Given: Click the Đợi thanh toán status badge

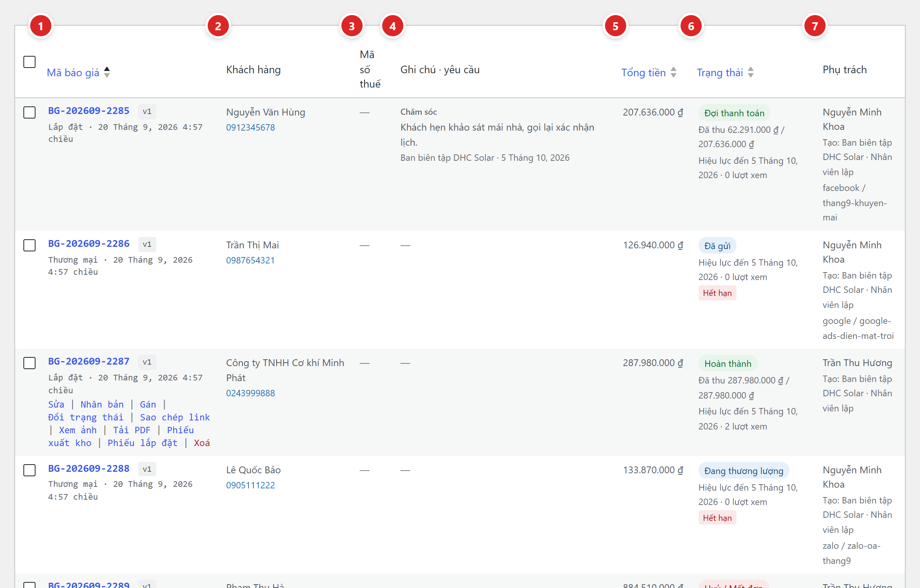Looking at the screenshot, I should [734, 113].
